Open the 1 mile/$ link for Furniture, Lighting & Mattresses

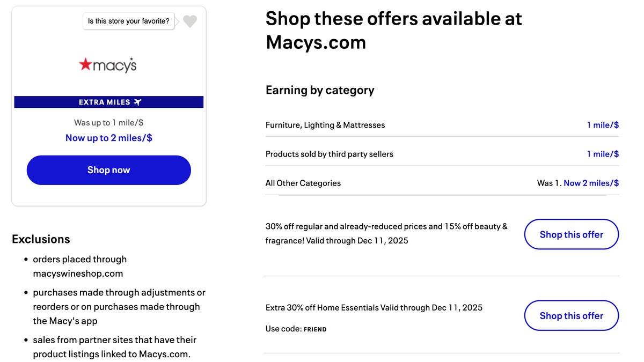(x=603, y=124)
